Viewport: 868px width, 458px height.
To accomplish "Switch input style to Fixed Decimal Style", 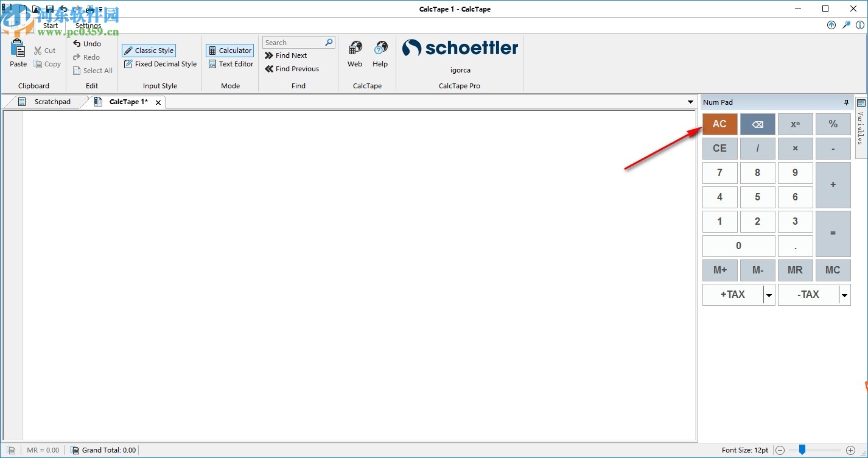I will pos(159,63).
